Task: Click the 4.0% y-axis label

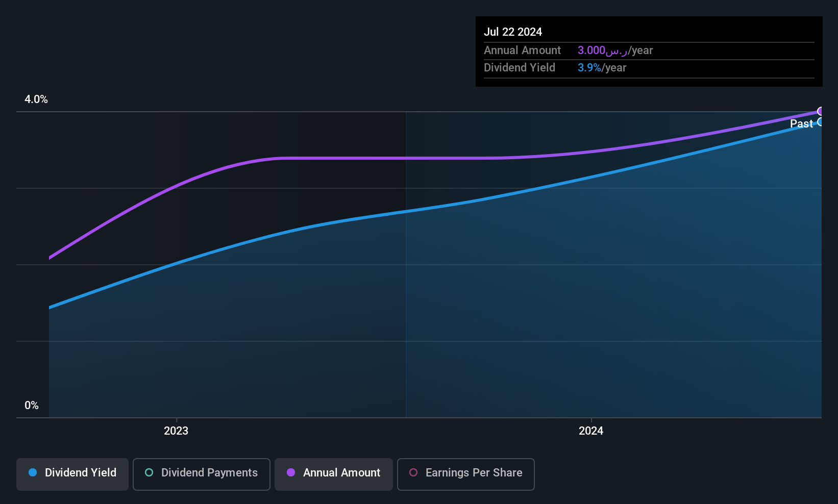Action: click(36, 99)
